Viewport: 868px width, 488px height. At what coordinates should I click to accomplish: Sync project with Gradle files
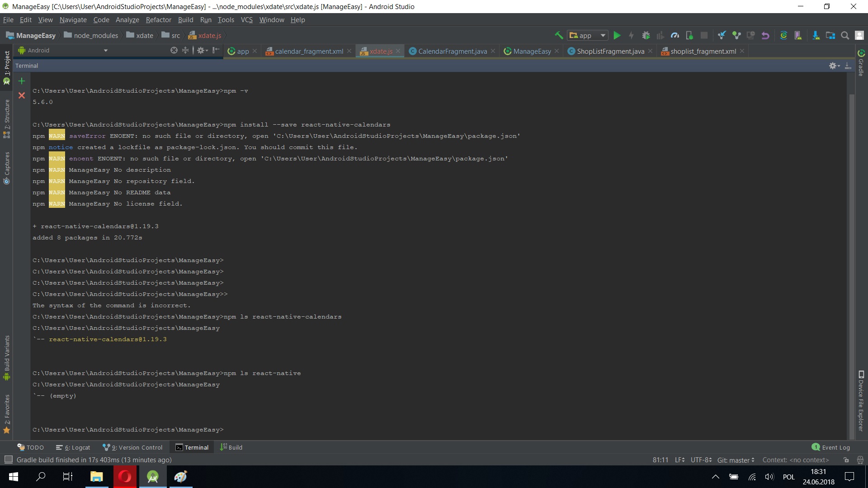(x=783, y=35)
